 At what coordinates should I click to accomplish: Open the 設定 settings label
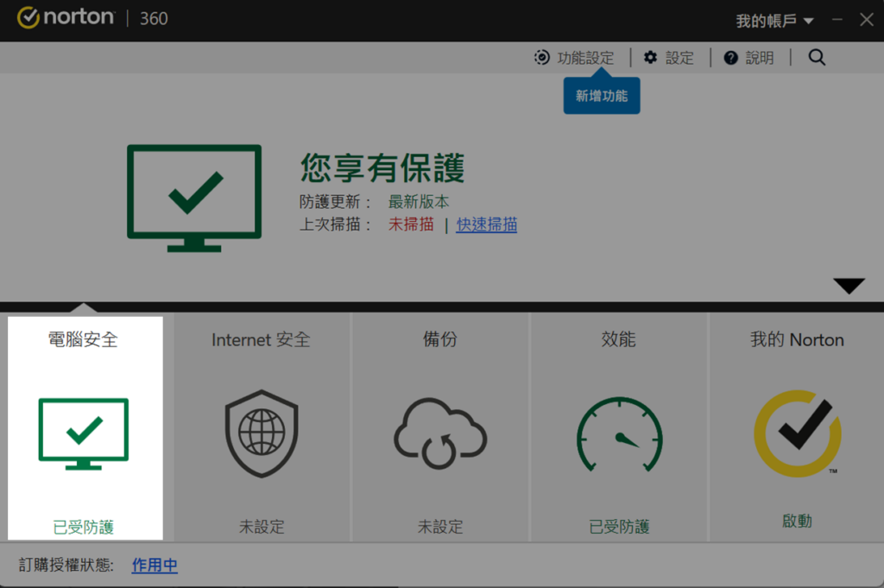pyautogui.click(x=679, y=58)
